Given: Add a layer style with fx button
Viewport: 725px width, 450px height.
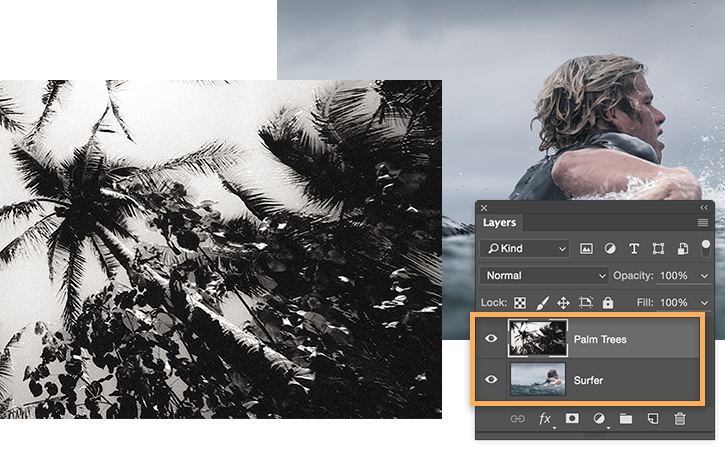Looking at the screenshot, I should pyautogui.click(x=545, y=419).
